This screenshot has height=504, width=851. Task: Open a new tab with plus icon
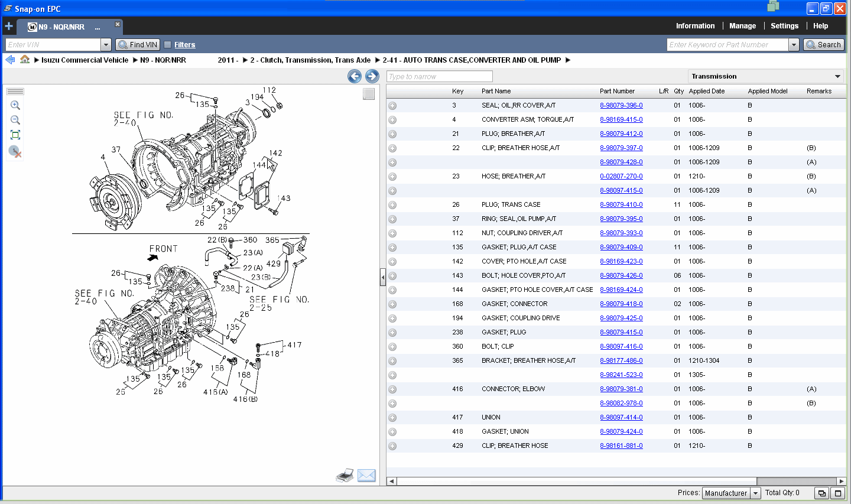(x=9, y=26)
